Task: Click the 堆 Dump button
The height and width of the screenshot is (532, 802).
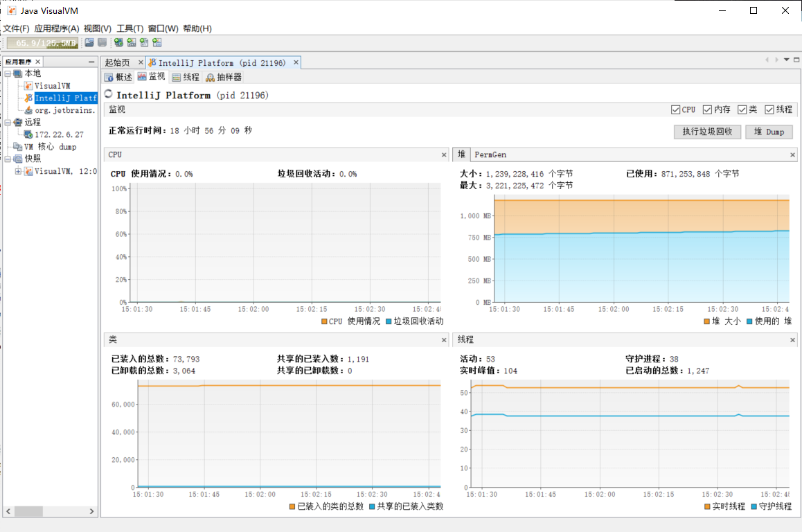Action: coord(769,132)
